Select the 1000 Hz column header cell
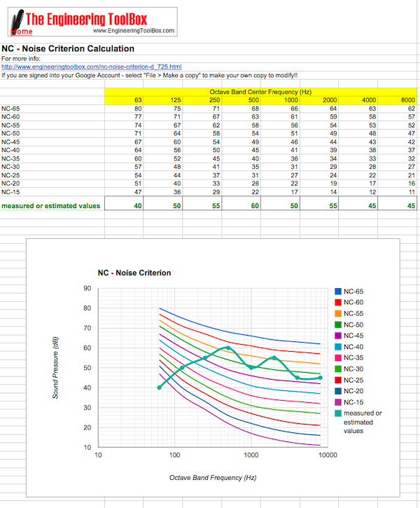This screenshot has width=420, height=508. click(280, 100)
